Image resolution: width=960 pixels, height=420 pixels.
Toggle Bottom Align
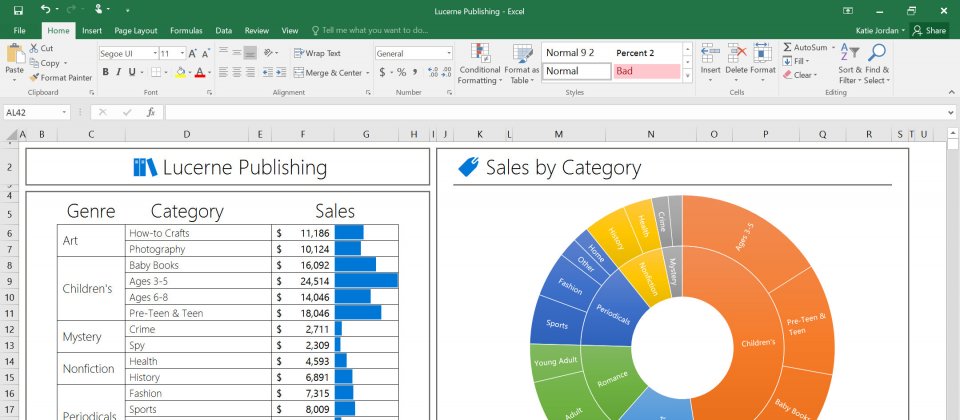pyautogui.click(x=250, y=53)
